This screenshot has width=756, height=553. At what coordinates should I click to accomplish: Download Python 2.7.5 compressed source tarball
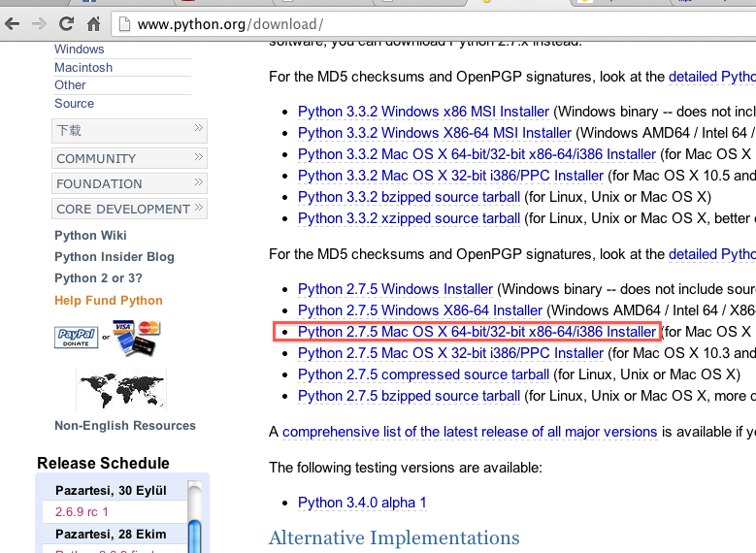(423, 374)
